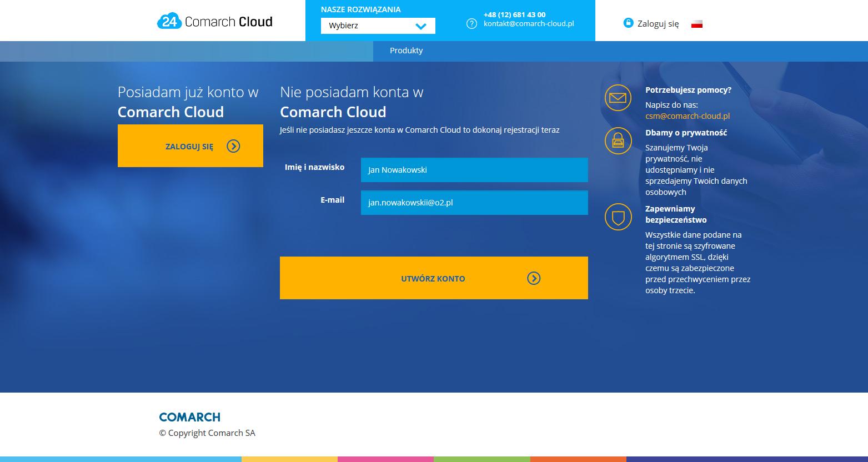Click the Dbamy o prywatność heading
The height and width of the screenshot is (462, 868).
686,133
